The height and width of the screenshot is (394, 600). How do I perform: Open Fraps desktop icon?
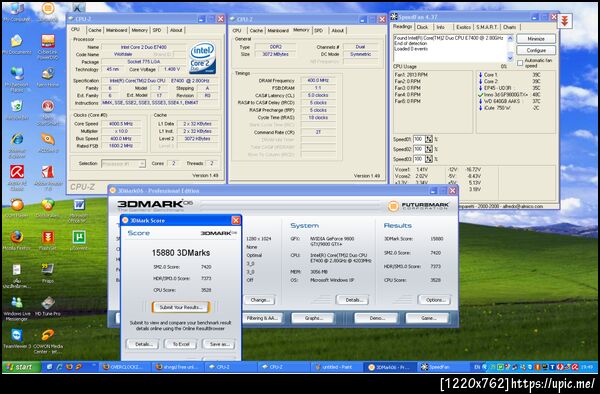click(x=48, y=273)
